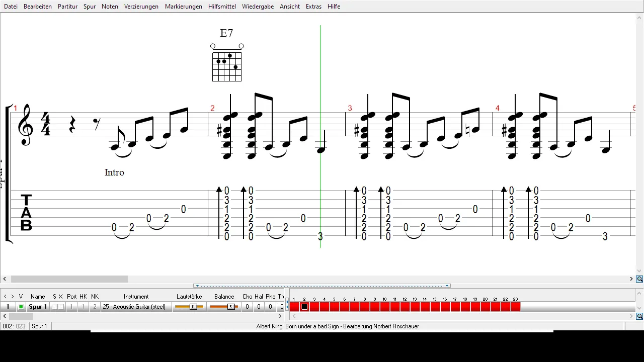Image resolution: width=644 pixels, height=362 pixels.
Task: Open the HK channel value for Spur 1
Action: coord(83,307)
